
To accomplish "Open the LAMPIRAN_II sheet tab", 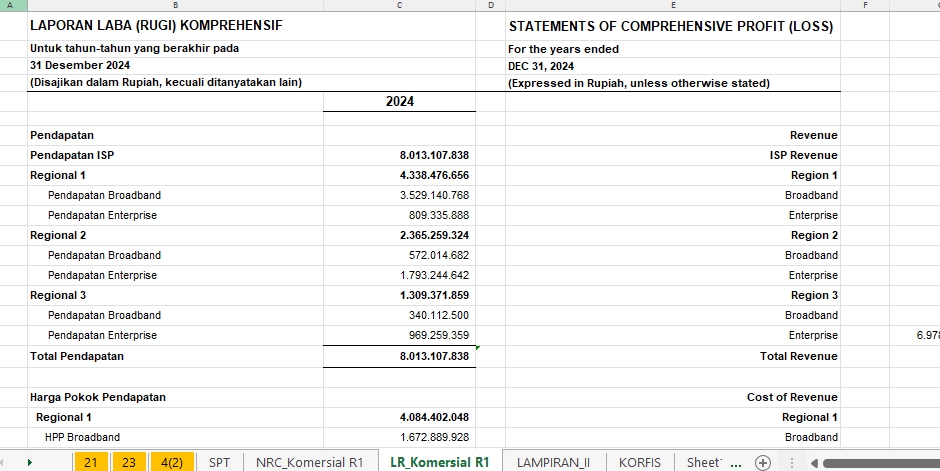I will click(x=553, y=462).
